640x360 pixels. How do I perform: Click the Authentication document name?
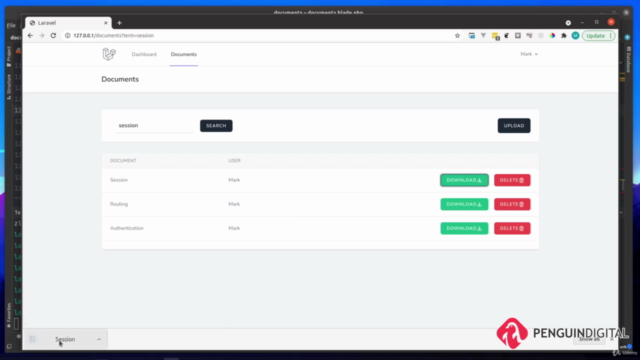127,228
